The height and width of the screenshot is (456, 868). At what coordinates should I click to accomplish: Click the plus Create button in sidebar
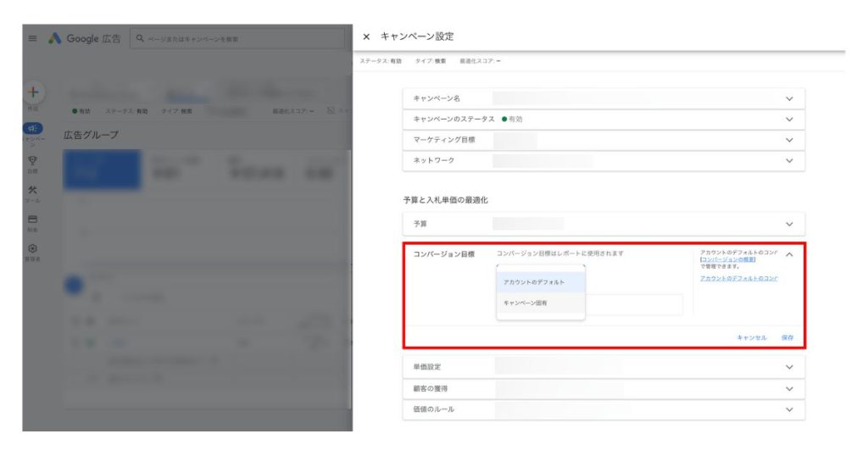click(x=32, y=93)
